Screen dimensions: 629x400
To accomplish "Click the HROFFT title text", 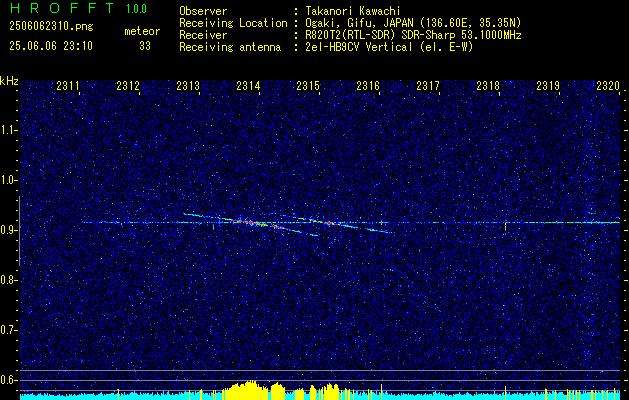I will pos(62,8).
